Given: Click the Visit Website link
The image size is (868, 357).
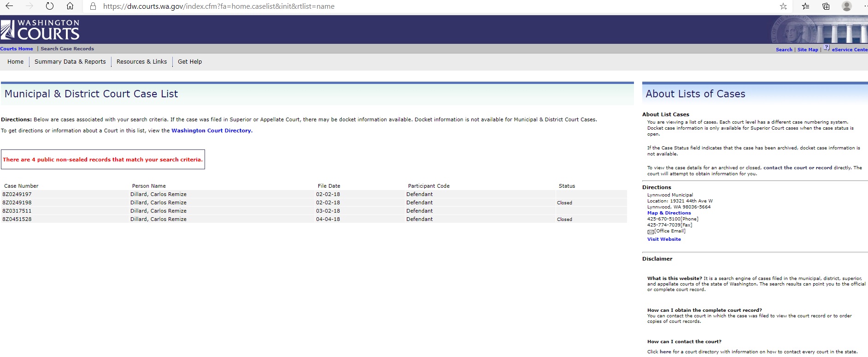Looking at the screenshot, I should point(664,239).
